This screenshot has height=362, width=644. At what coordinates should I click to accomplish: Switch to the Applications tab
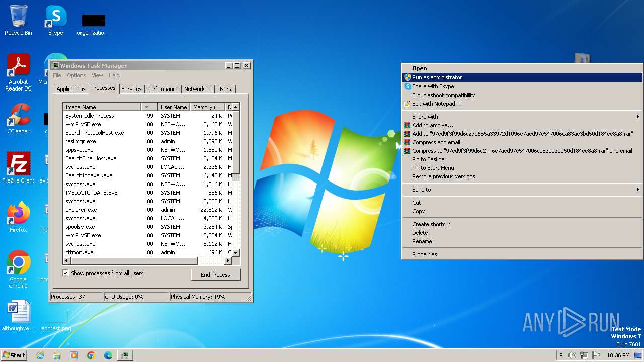point(71,89)
